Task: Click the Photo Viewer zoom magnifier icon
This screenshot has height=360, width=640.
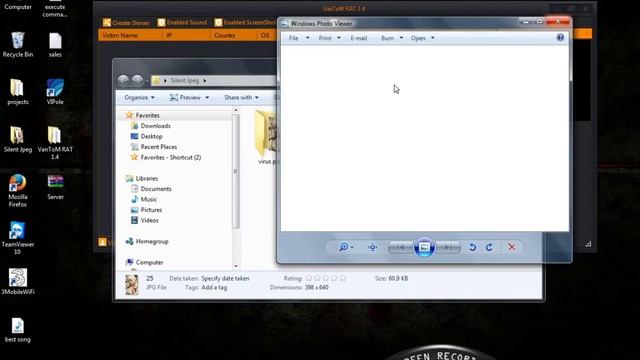Action: [344, 247]
